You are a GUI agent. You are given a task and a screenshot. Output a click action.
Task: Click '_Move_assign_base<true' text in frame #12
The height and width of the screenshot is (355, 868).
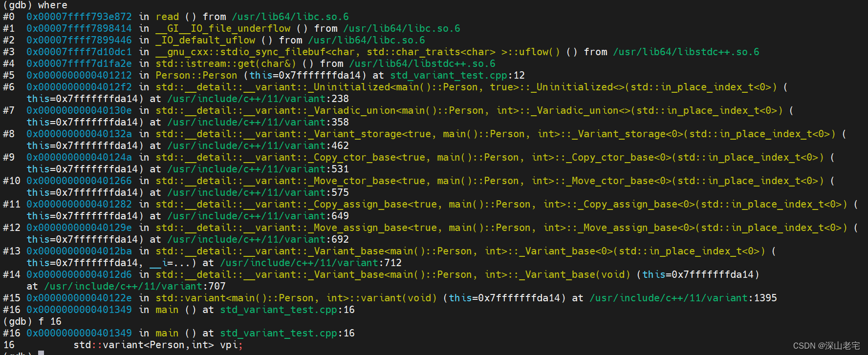(372, 228)
